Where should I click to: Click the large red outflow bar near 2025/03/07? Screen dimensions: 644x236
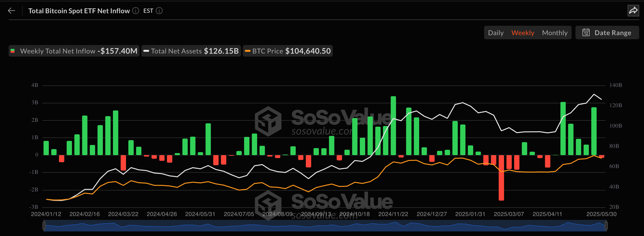pyautogui.click(x=501, y=178)
